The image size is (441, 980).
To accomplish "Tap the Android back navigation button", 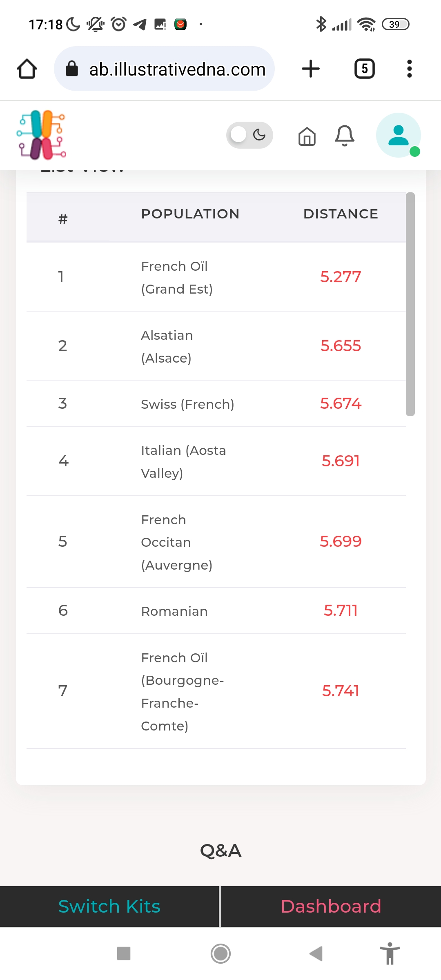I will tap(316, 954).
